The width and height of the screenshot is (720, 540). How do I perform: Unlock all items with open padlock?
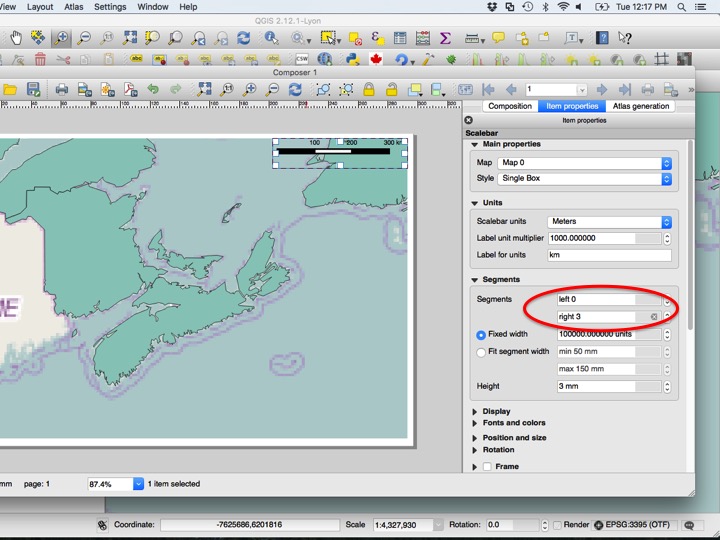tap(392, 89)
